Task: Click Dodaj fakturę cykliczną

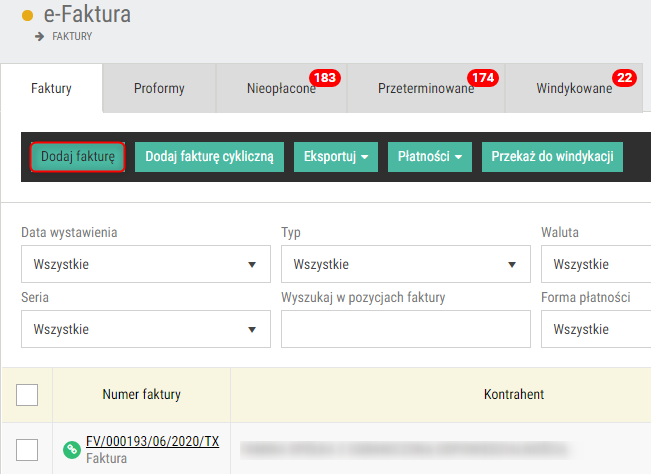Action: [x=209, y=157]
